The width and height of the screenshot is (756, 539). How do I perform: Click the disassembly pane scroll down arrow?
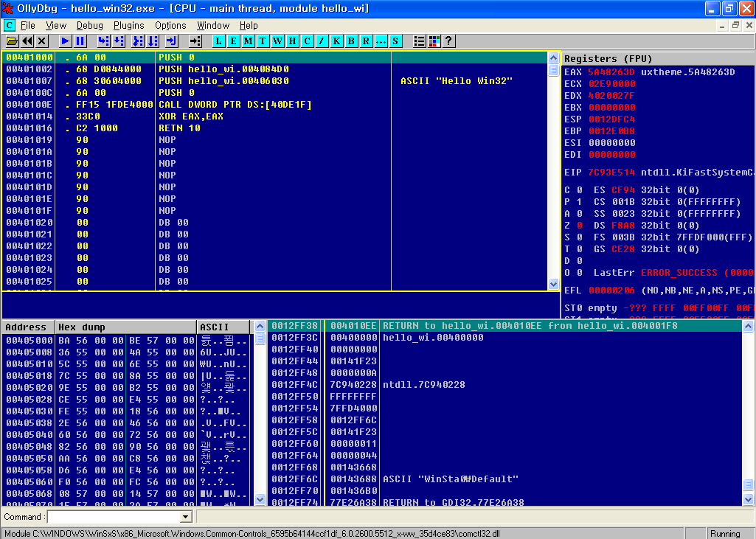[554, 284]
